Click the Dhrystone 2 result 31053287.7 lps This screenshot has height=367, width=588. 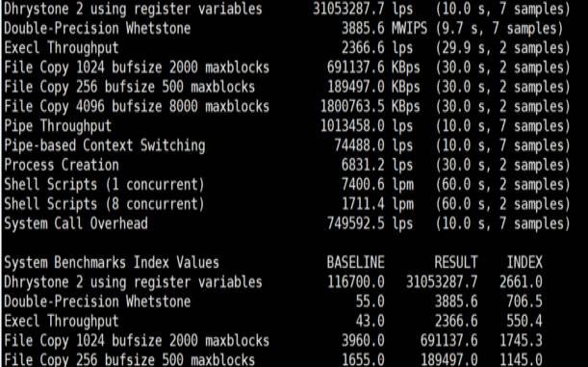pyautogui.click(x=363, y=9)
